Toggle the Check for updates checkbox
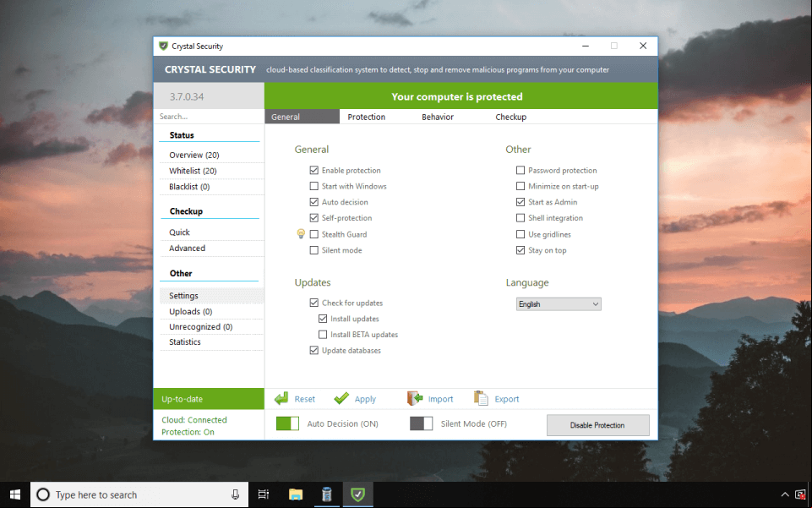812x508 pixels. pos(313,303)
